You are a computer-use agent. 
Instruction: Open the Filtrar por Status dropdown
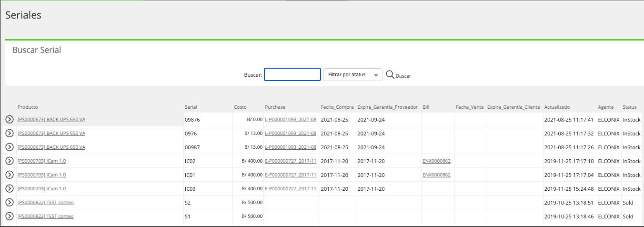click(352, 74)
